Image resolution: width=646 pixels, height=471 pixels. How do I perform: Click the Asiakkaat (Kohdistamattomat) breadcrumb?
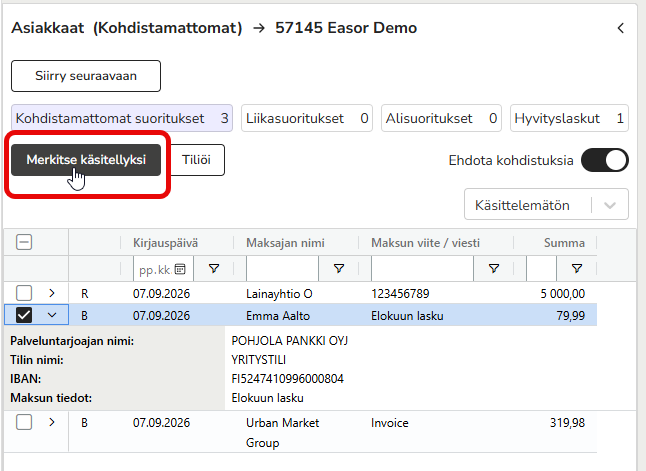[x=126, y=28]
